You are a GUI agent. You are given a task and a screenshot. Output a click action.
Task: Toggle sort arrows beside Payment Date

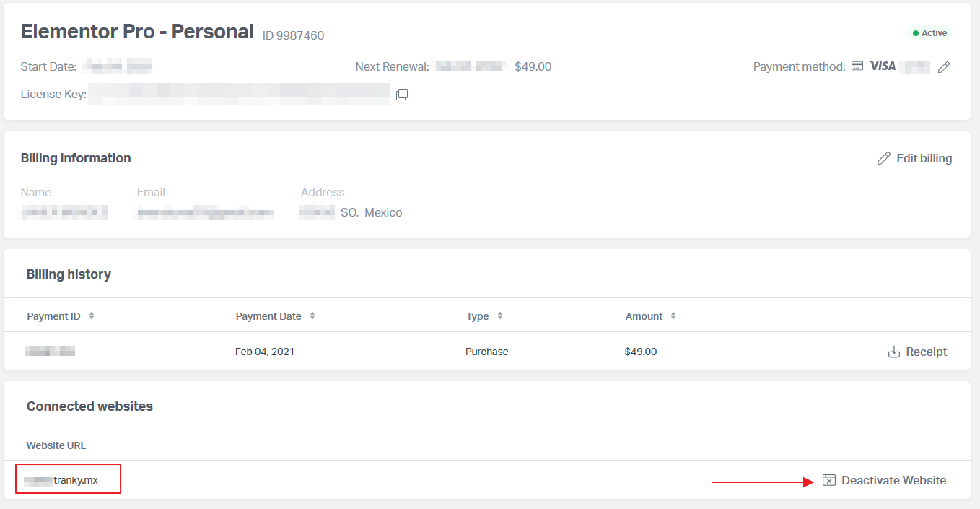[312, 316]
